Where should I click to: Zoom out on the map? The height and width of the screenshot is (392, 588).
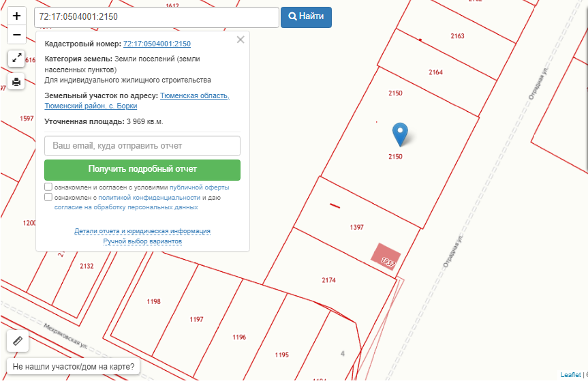17,35
